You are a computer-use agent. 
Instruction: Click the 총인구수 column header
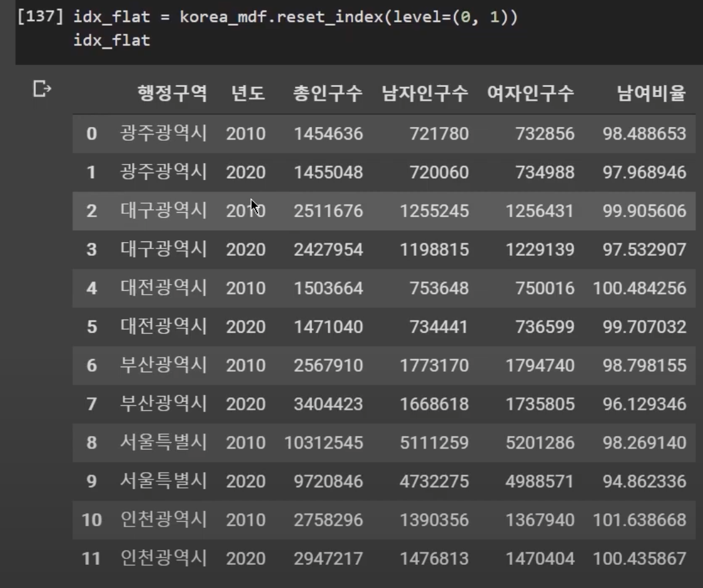pos(327,93)
